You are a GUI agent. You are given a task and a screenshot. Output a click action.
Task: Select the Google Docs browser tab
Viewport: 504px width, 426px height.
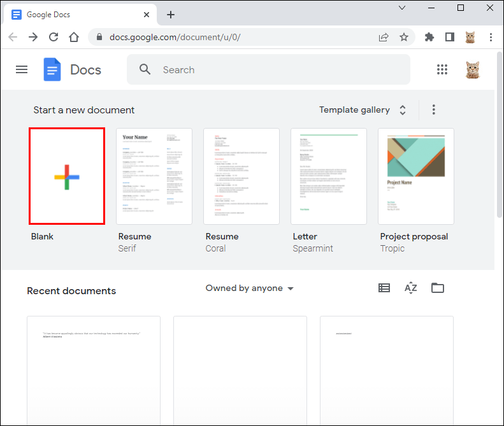click(x=80, y=15)
